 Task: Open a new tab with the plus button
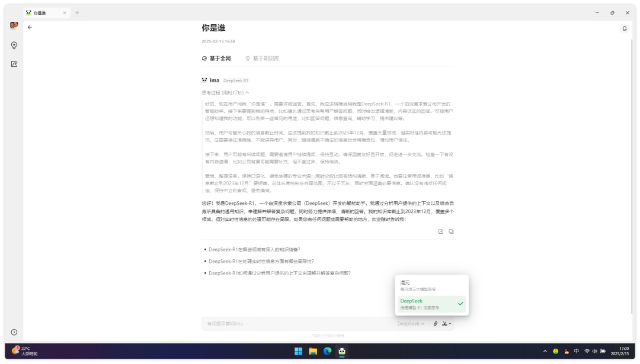pos(77,12)
